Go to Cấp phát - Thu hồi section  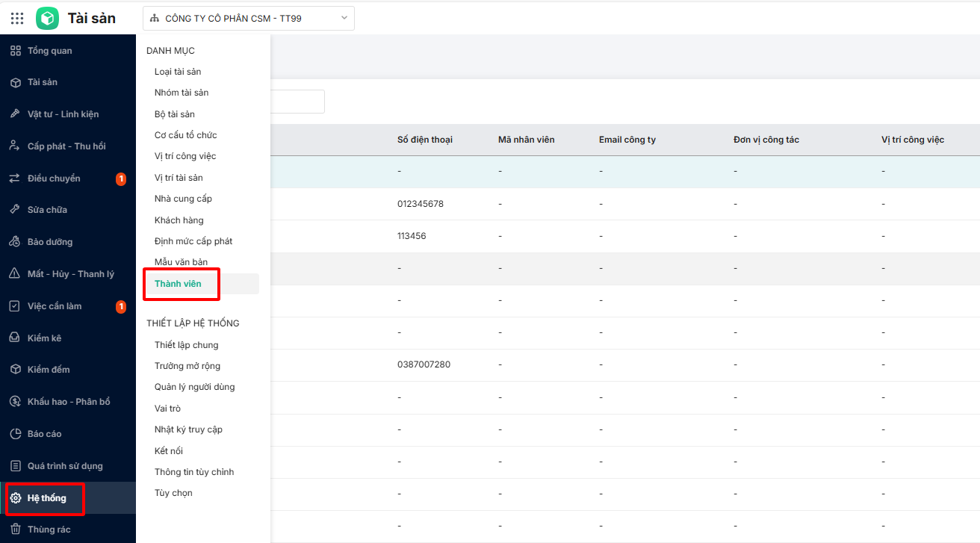[x=66, y=146]
